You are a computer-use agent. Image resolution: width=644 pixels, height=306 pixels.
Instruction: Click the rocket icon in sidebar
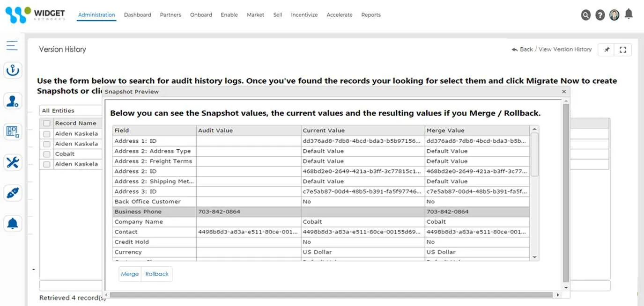13,193
